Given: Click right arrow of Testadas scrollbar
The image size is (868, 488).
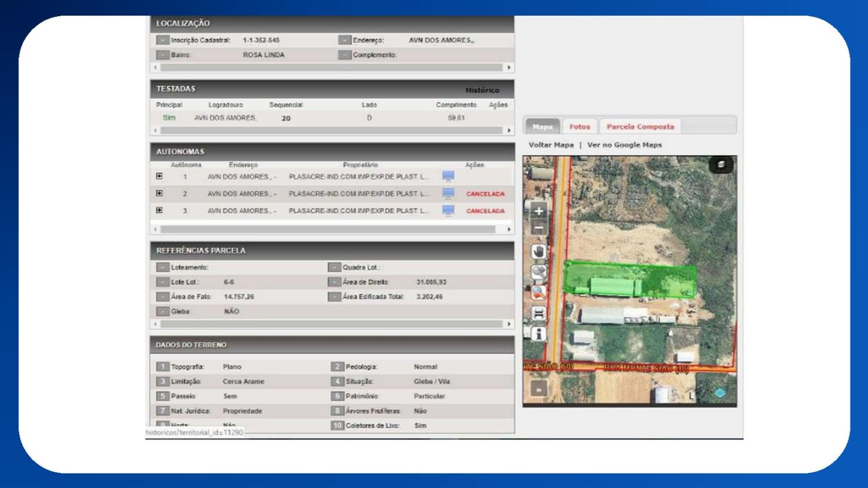Looking at the screenshot, I should coord(509,130).
